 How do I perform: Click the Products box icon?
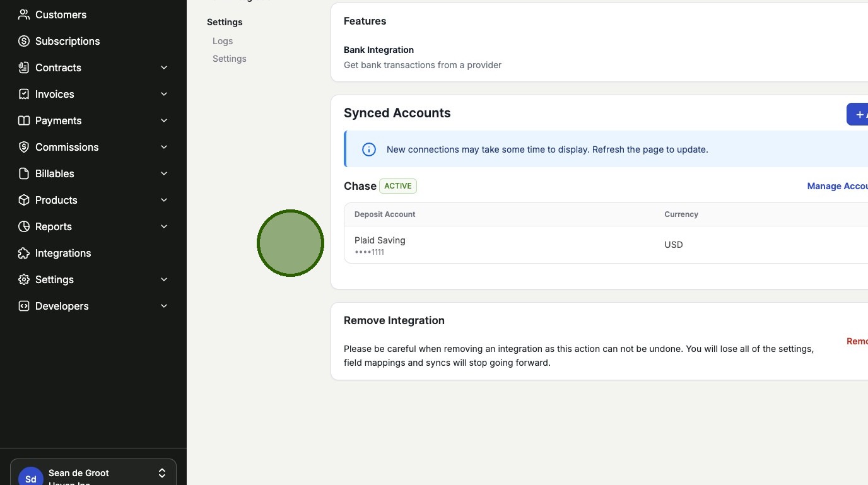coord(24,200)
